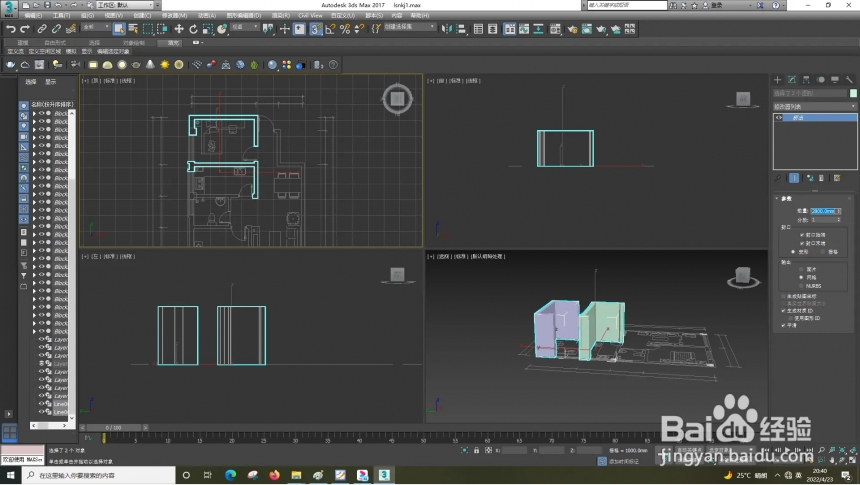Switch to Freeform ribbon tab
The height and width of the screenshot is (485, 860).
(55, 43)
